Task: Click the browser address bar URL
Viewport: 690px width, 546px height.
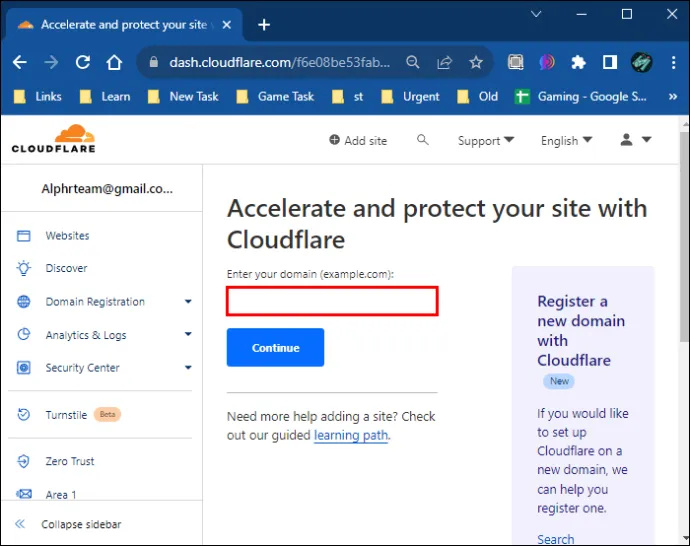Action: [279, 62]
